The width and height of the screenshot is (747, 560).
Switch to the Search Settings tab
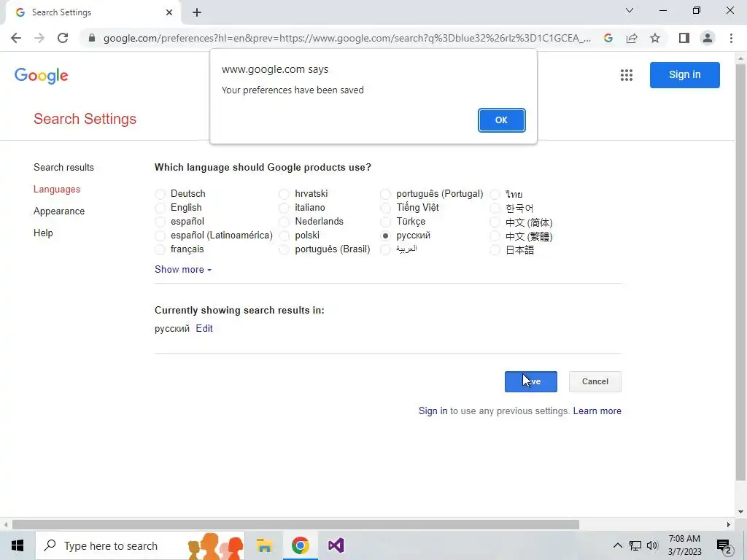pos(93,12)
